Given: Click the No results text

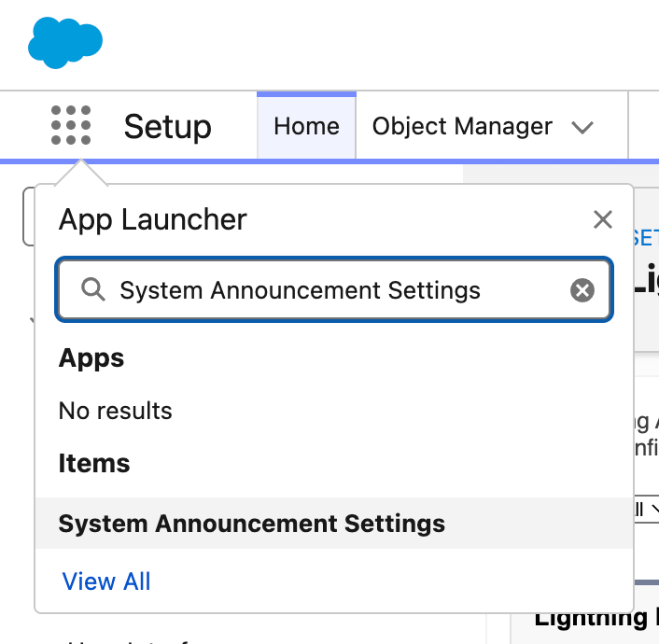Looking at the screenshot, I should coord(115,411).
